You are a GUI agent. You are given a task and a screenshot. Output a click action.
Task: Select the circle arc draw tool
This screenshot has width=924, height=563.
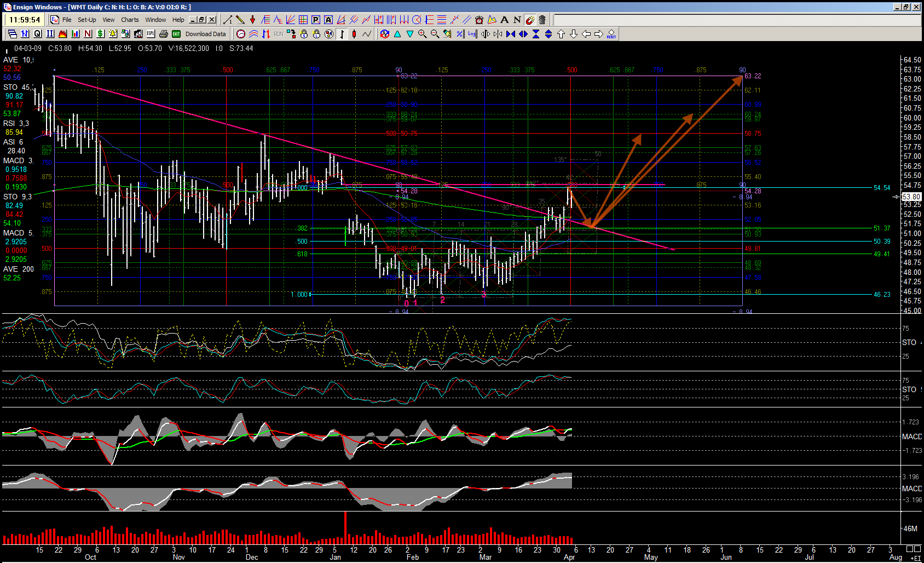point(416,20)
